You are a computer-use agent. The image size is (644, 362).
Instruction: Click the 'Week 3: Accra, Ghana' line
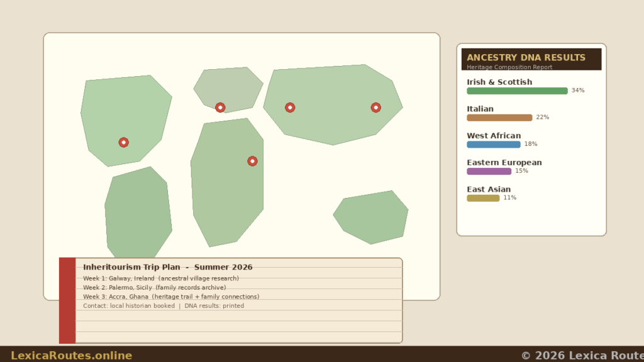coord(171,297)
